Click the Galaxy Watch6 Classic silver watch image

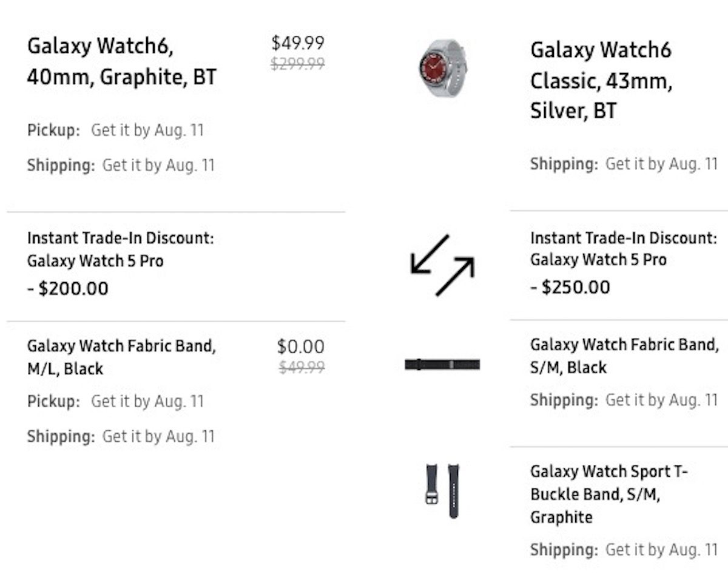click(x=442, y=67)
